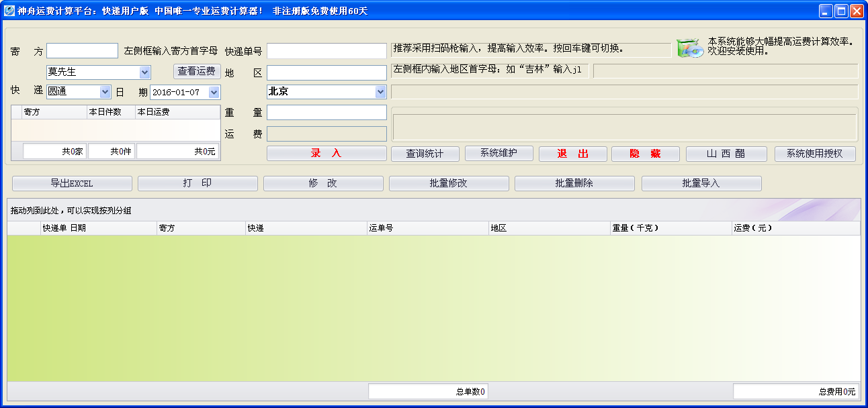Click inside the 快递单号 tracking number field

[x=327, y=50]
